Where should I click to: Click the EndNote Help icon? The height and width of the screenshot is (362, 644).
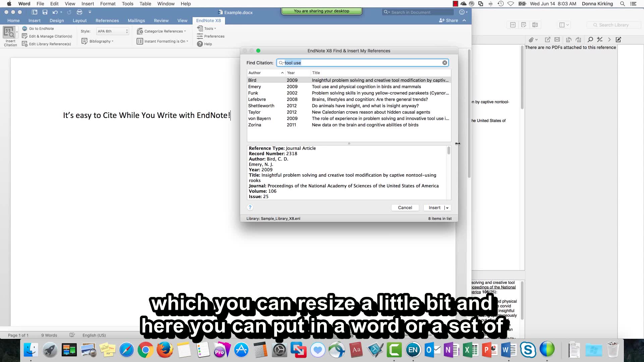click(200, 44)
